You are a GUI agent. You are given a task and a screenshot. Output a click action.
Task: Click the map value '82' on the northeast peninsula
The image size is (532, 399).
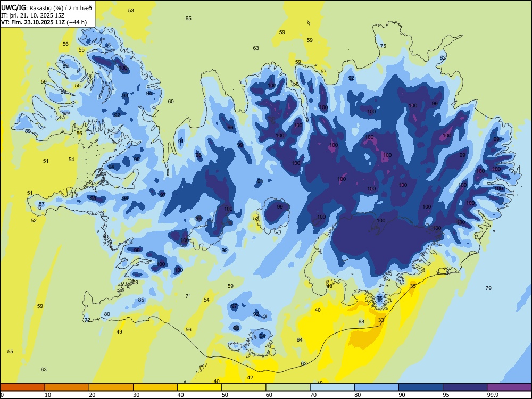(x=443, y=57)
